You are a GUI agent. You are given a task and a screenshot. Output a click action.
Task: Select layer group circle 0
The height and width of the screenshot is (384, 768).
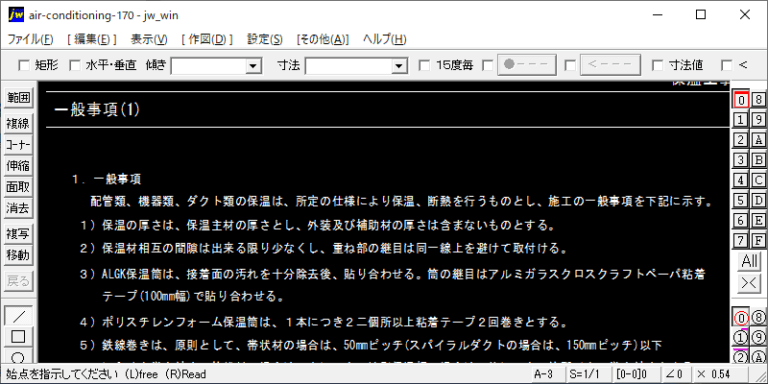click(x=741, y=318)
